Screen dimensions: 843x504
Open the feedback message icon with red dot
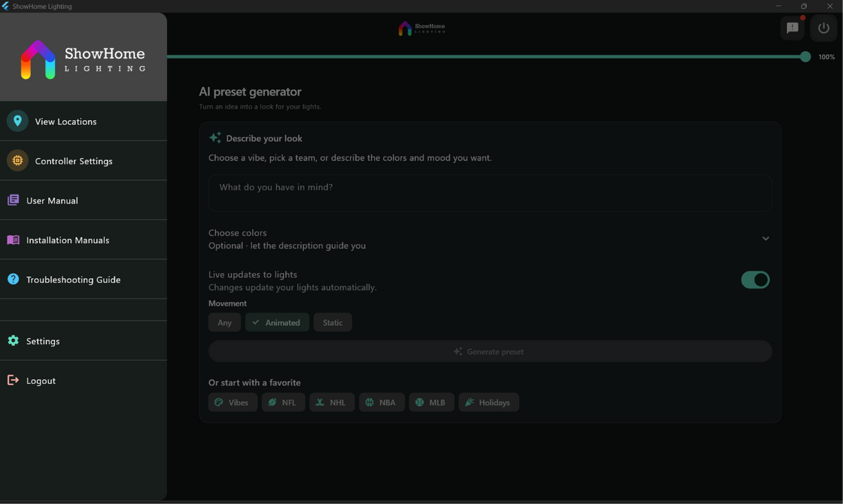[x=792, y=28]
